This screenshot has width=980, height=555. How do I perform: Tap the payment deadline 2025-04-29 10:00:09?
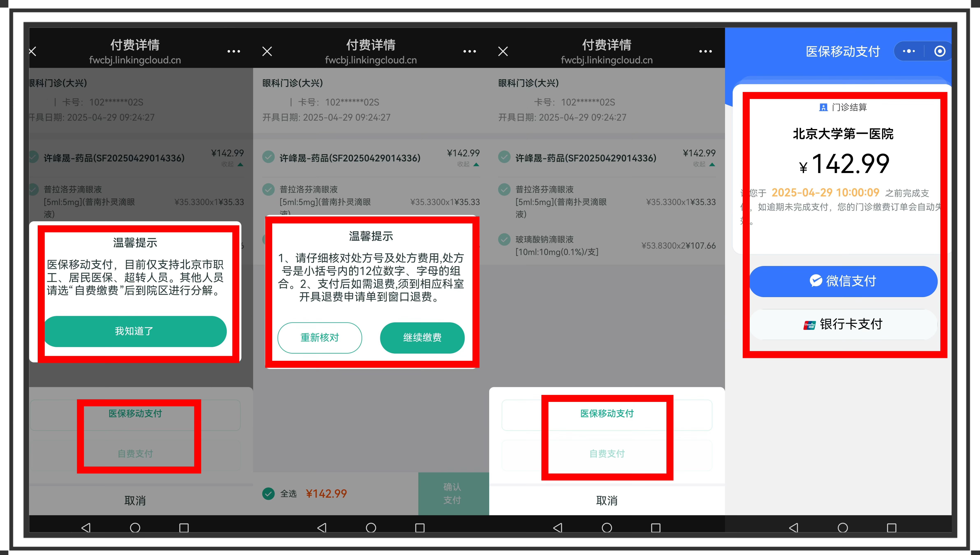[x=826, y=193]
